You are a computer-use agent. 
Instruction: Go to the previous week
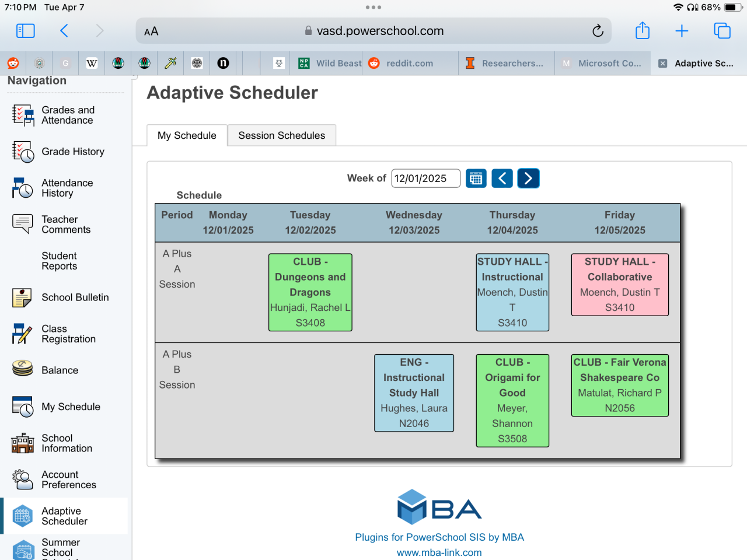(502, 178)
